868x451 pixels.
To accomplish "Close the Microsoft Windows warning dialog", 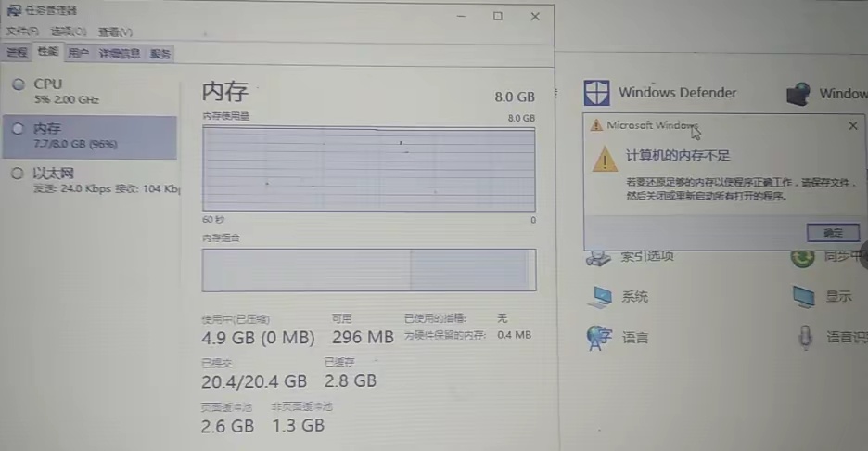I will pyautogui.click(x=853, y=126).
